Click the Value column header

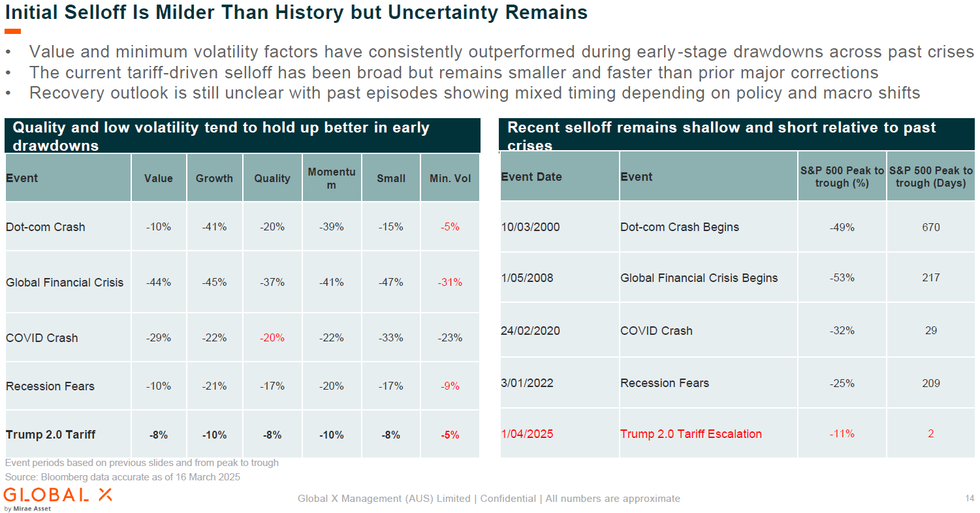(x=159, y=178)
